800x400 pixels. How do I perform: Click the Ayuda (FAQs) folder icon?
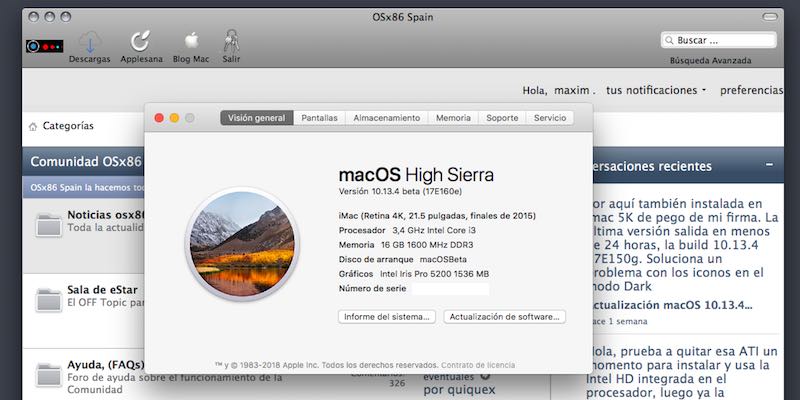coord(49,374)
